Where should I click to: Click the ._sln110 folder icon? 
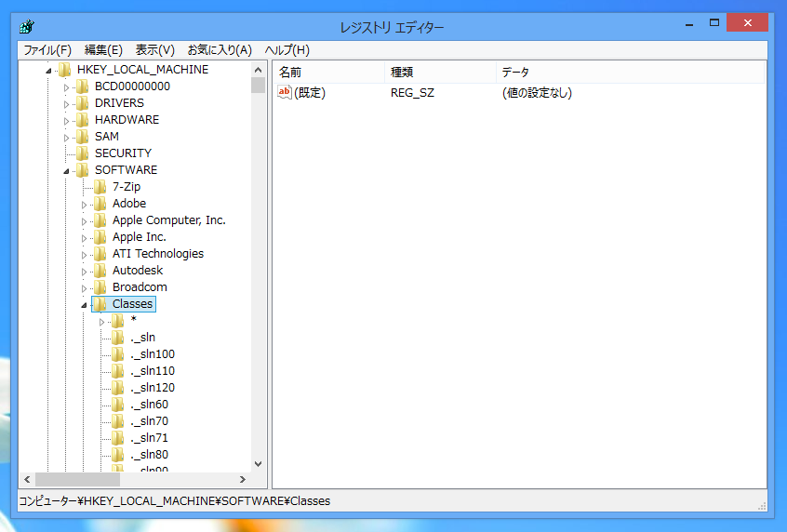(x=117, y=371)
